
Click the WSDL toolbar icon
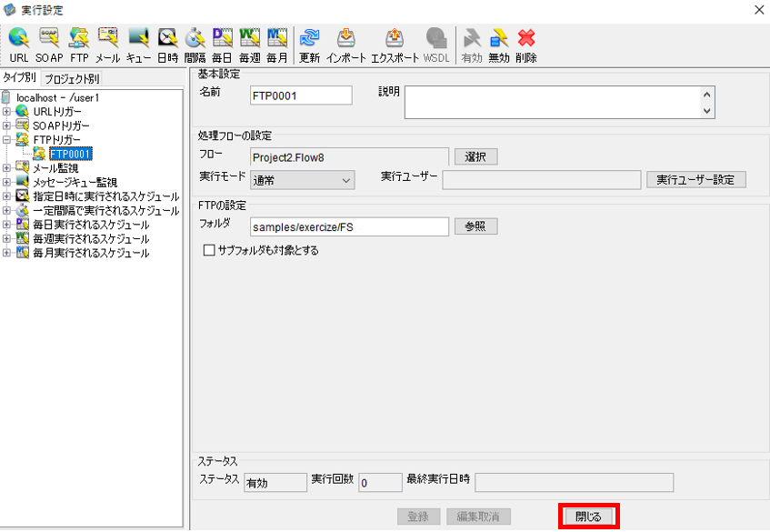pos(436,45)
